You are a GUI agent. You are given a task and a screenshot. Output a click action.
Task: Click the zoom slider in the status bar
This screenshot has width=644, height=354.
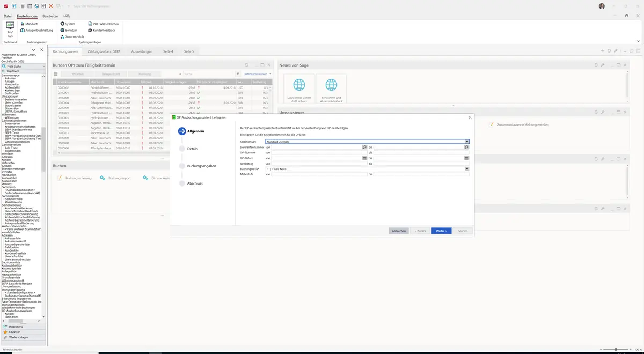tap(616, 350)
